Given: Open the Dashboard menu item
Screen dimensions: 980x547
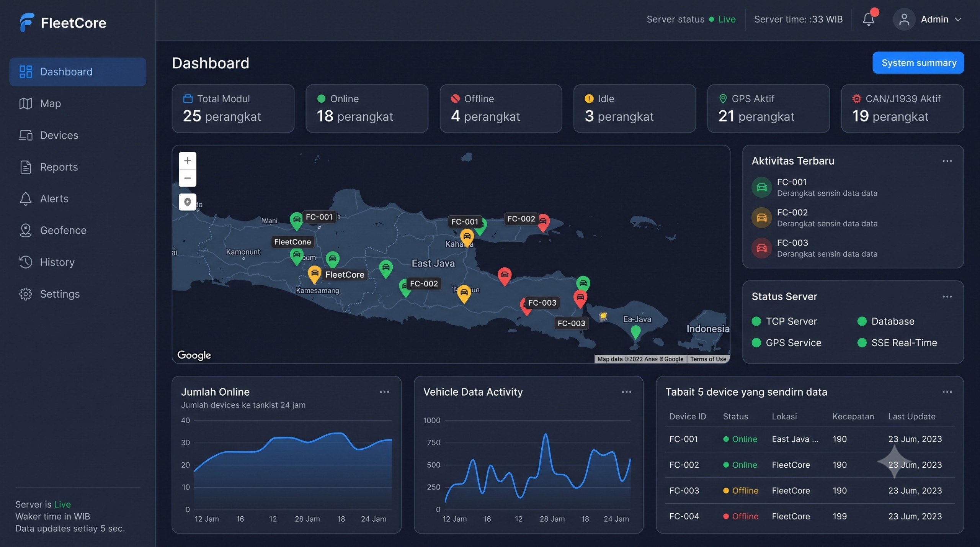Looking at the screenshot, I should click(78, 72).
